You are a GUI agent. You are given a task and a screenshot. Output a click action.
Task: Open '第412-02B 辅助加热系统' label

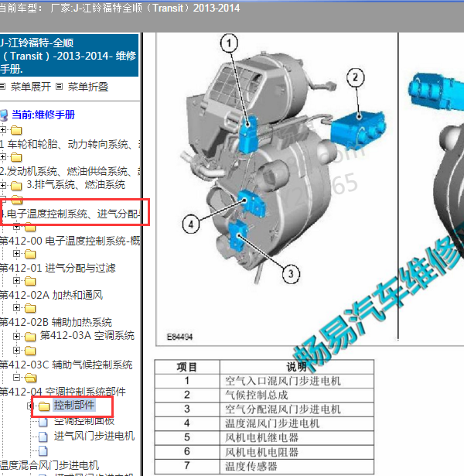click(56, 322)
